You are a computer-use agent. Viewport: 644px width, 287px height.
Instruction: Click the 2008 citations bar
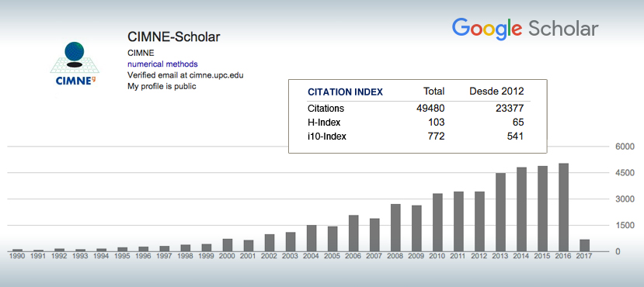coord(395,228)
